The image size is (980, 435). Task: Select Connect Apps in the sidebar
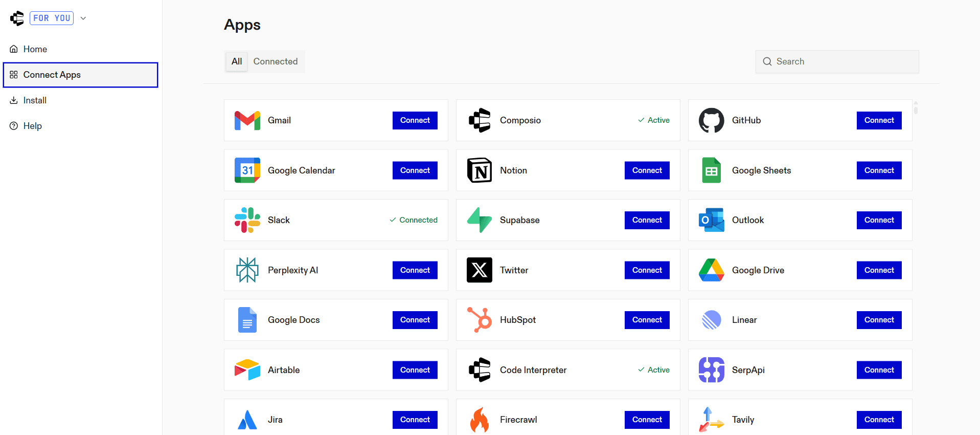[x=81, y=75]
